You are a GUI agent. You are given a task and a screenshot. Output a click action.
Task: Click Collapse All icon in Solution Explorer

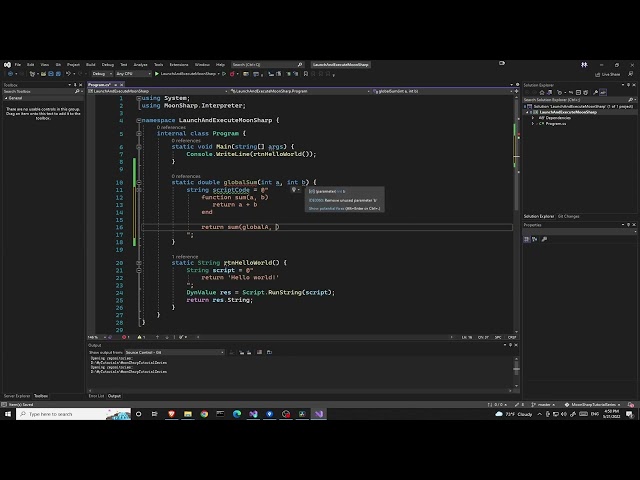[578, 93]
